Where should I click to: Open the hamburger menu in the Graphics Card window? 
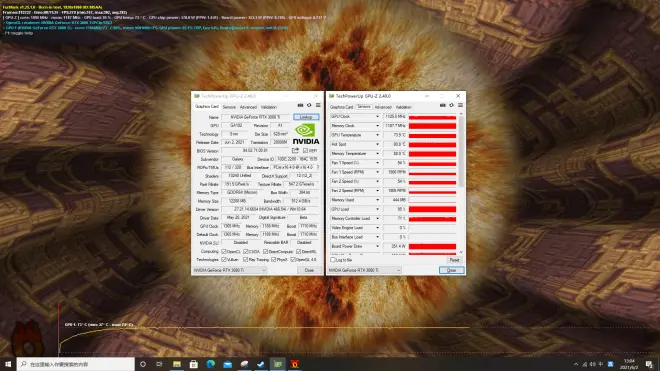click(x=318, y=105)
